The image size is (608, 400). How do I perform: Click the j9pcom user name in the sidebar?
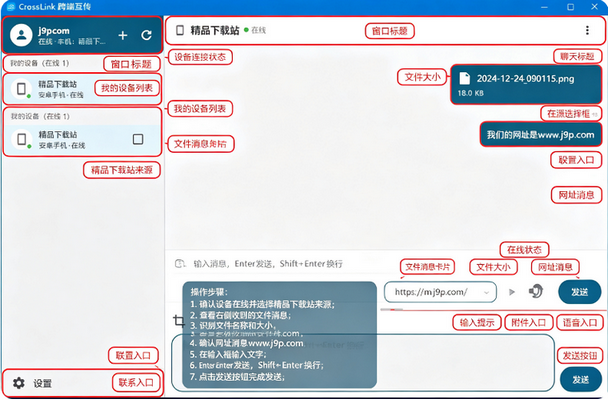click(x=54, y=31)
